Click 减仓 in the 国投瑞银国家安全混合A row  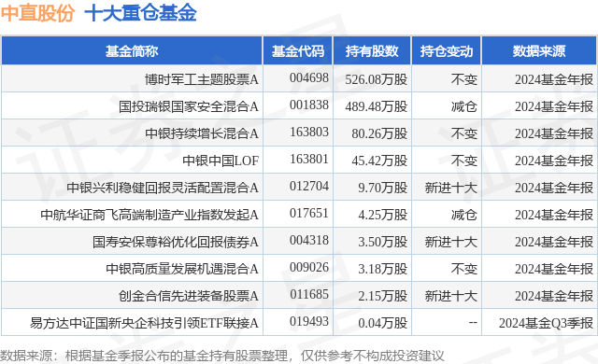click(464, 106)
